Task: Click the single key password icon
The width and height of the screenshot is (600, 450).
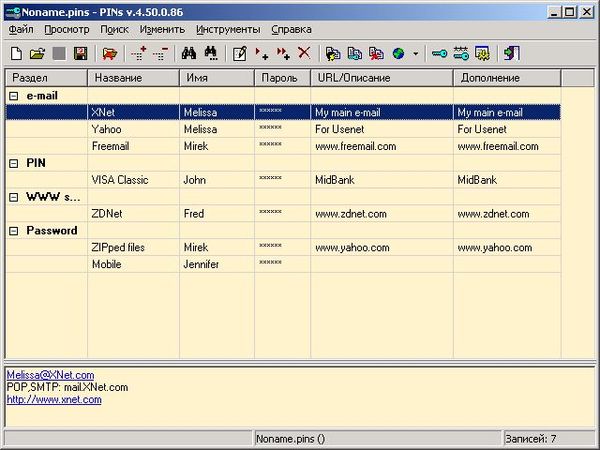Action: (439, 54)
